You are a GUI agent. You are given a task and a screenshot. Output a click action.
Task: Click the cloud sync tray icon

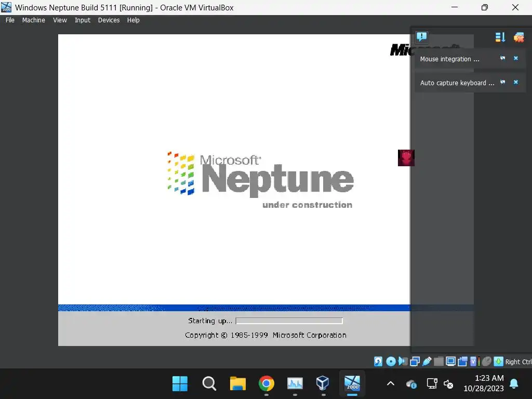(411, 384)
